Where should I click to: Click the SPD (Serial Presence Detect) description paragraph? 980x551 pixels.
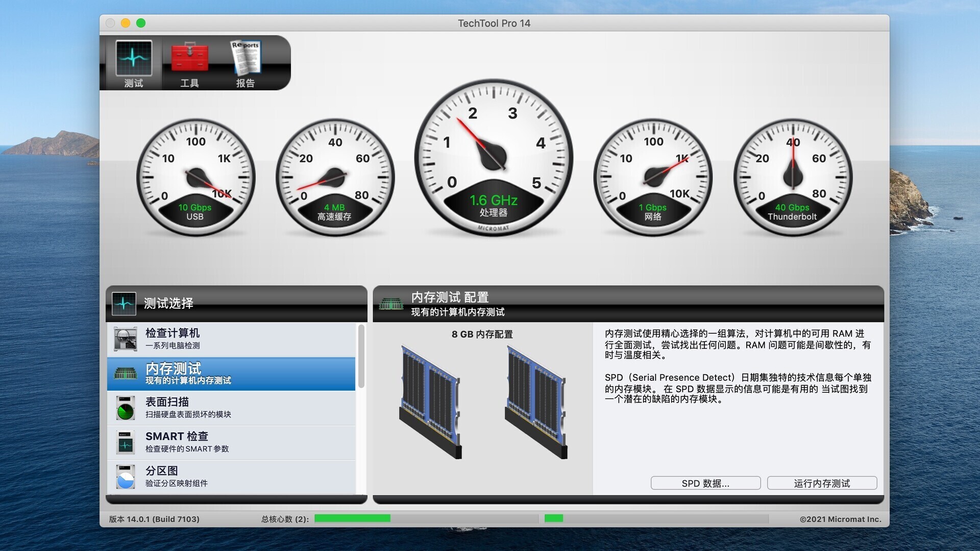tap(738, 388)
